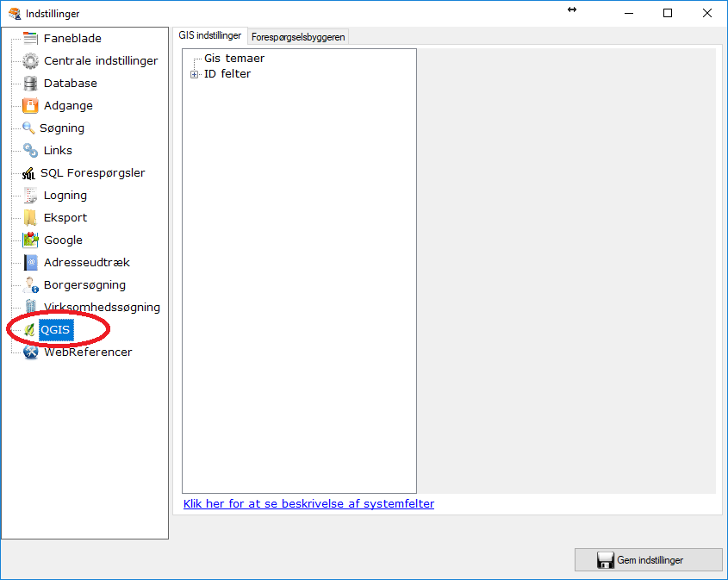Screen dimensions: 728x580
Task: Expand the ID felter tree node
Action: click(x=193, y=73)
